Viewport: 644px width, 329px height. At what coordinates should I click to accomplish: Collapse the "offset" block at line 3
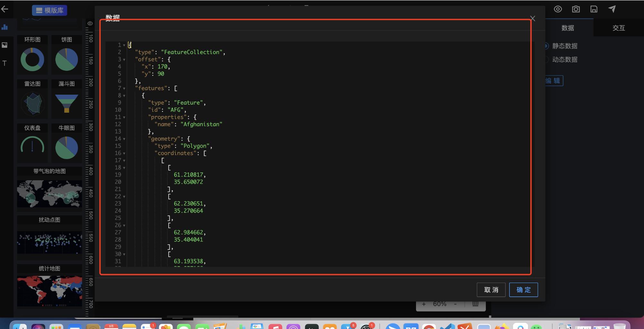coord(124,60)
